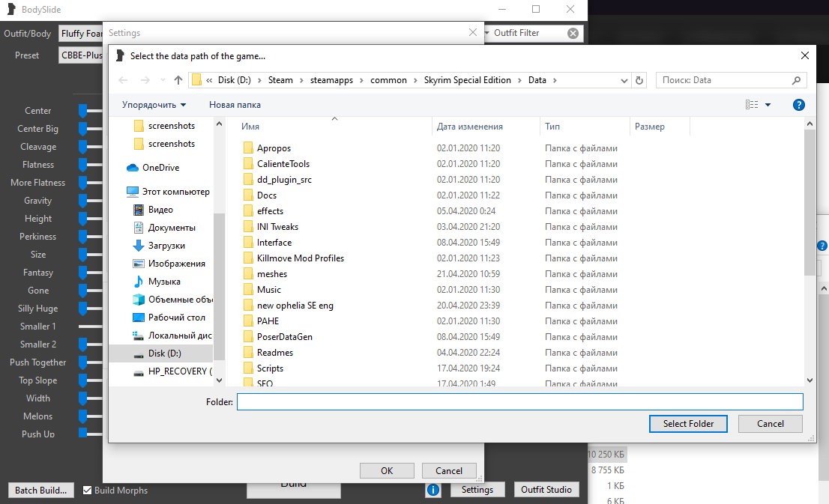Toggle the Build Morphs checkbox
Viewport: 829px width, 504px height.
[88, 491]
